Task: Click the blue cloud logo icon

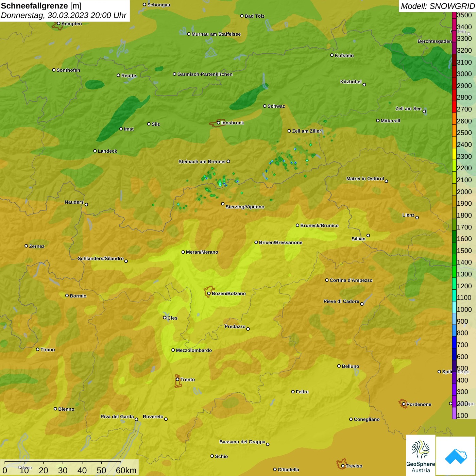Action: pyautogui.click(x=456, y=456)
